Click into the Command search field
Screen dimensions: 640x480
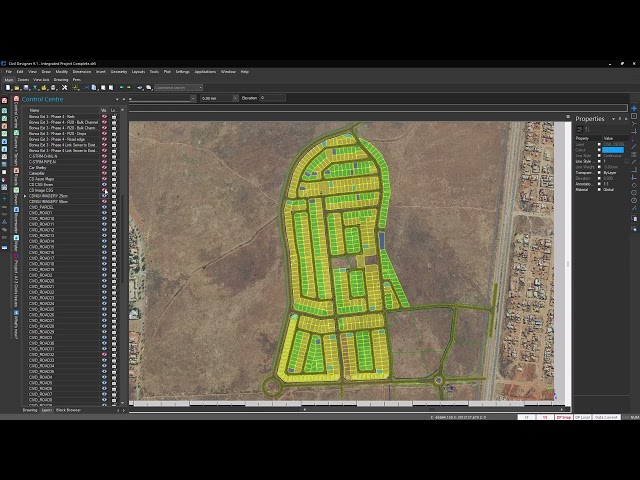176,87
